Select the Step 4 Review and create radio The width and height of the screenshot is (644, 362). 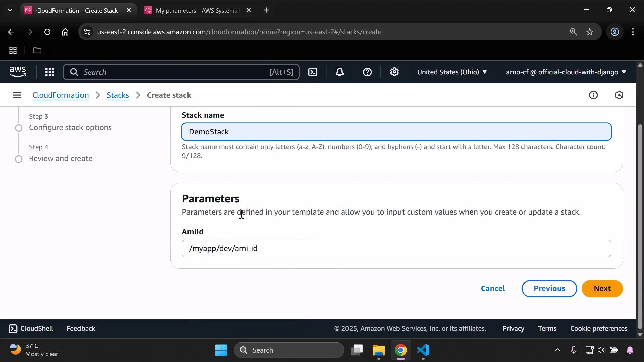point(19,159)
